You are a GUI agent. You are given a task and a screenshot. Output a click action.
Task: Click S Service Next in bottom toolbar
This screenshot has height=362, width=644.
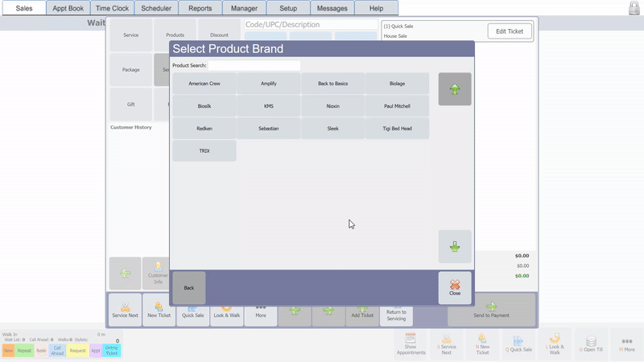(447, 344)
